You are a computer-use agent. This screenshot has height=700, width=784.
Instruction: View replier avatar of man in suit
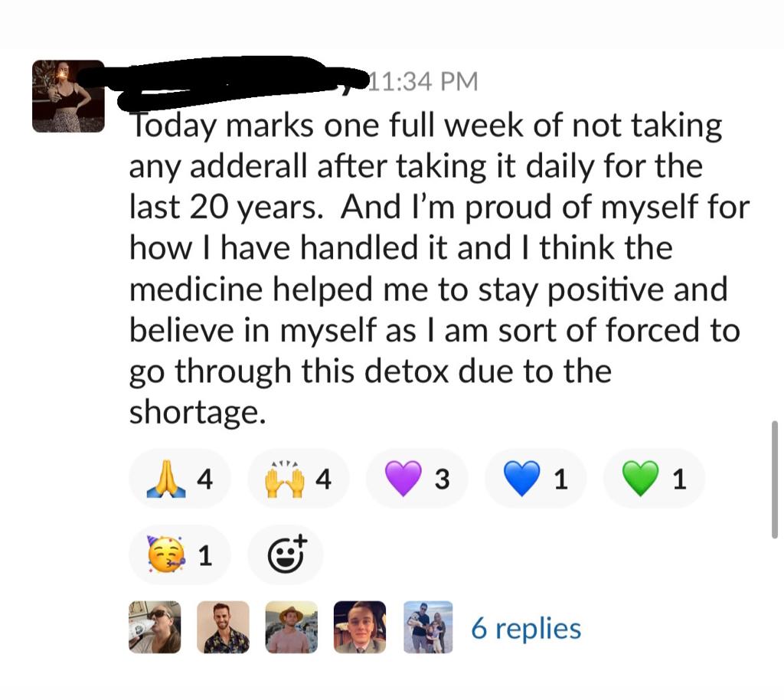pos(360,627)
